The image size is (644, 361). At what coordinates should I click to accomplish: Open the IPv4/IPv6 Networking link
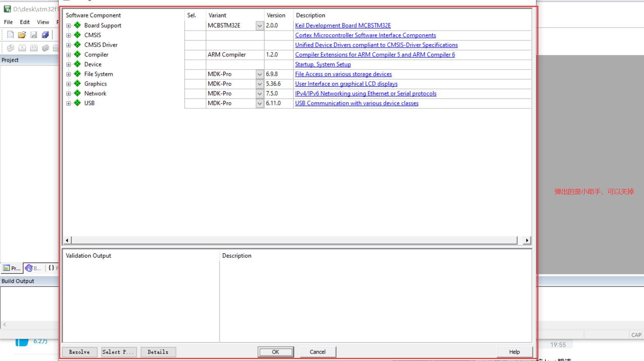click(x=366, y=93)
